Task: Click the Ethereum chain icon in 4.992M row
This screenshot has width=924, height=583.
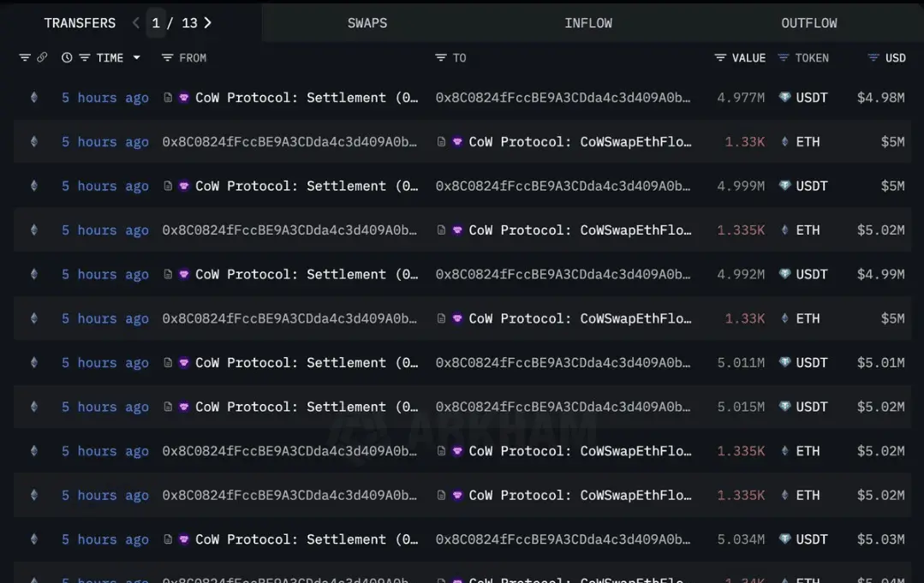Action: coord(34,274)
